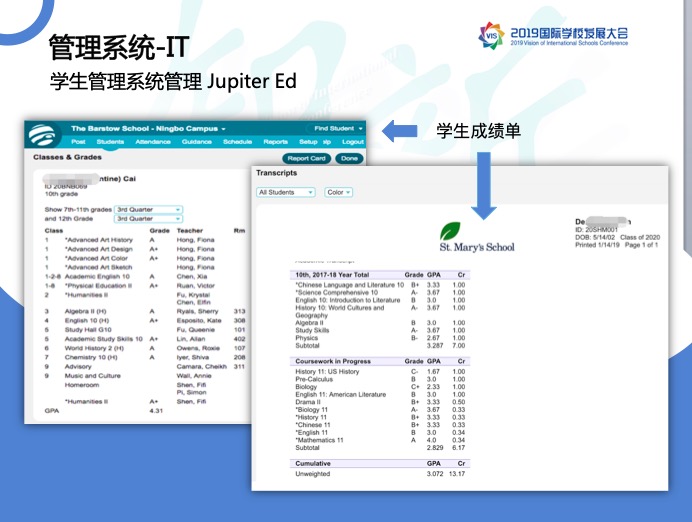The height and width of the screenshot is (522, 692).
Task: Open the Students menu
Action: coord(110,142)
